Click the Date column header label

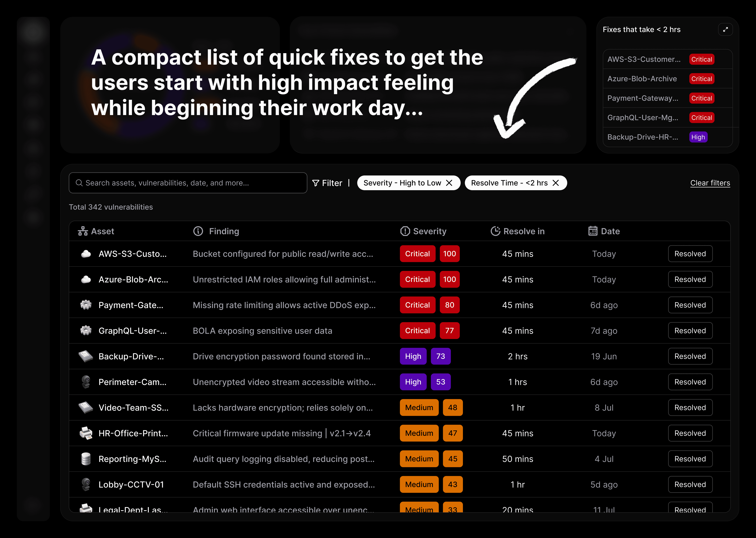610,231
